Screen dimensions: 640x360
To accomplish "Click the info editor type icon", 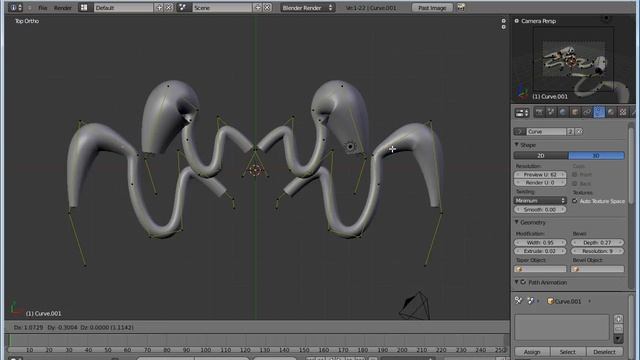I will pos(16,8).
